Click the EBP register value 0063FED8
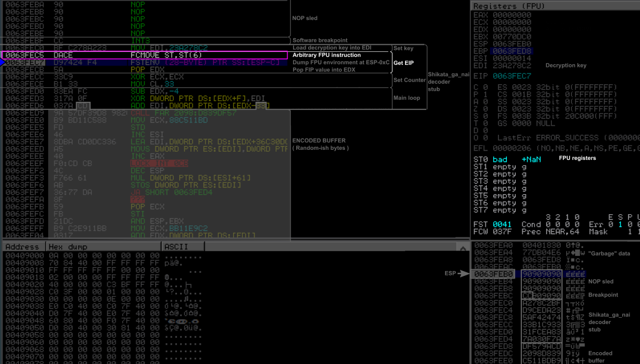 point(511,51)
